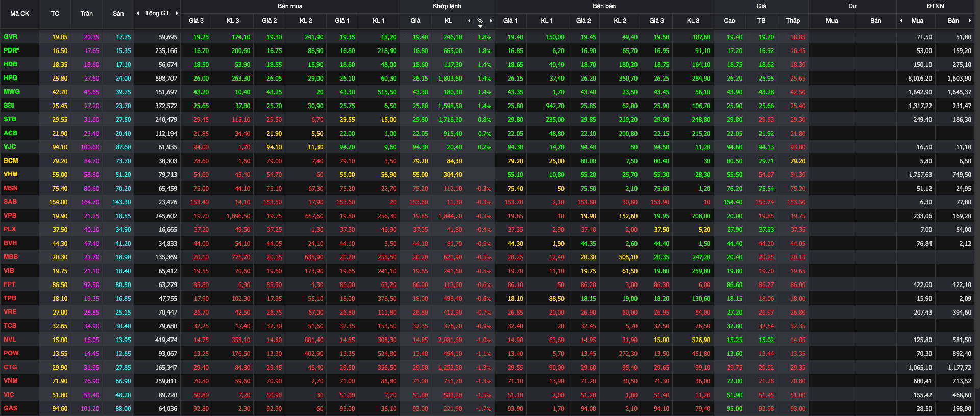Viewport: 980px width, 416px height.
Task: Click the Thấp column header
Action: (x=793, y=21)
